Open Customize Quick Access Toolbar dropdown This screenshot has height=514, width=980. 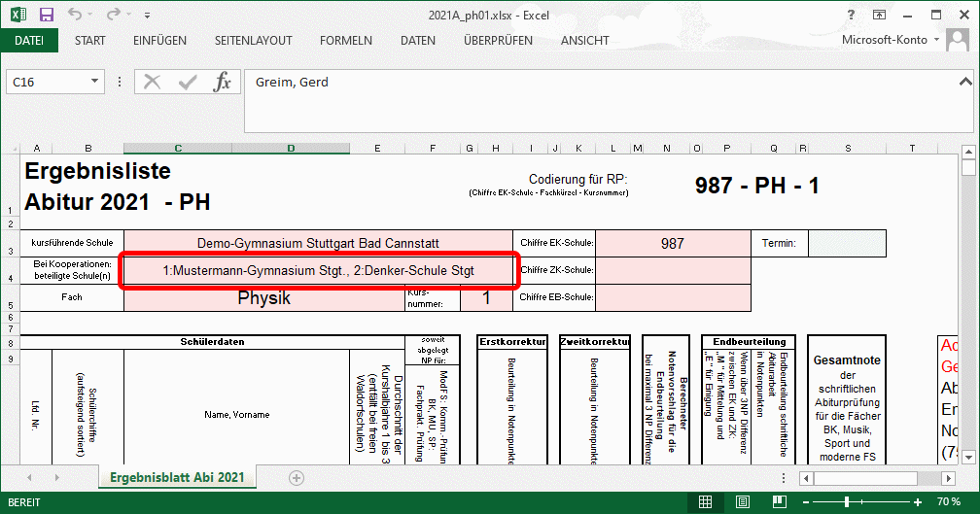pos(147,16)
